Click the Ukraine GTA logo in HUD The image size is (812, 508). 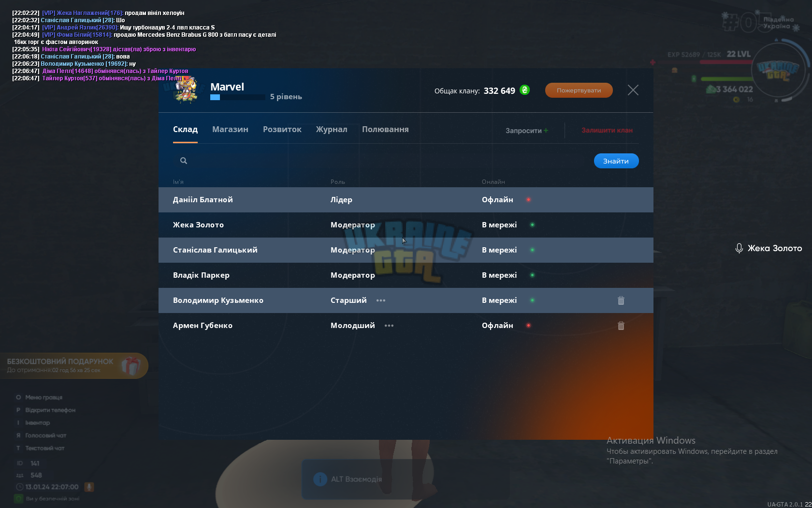pyautogui.click(x=778, y=71)
